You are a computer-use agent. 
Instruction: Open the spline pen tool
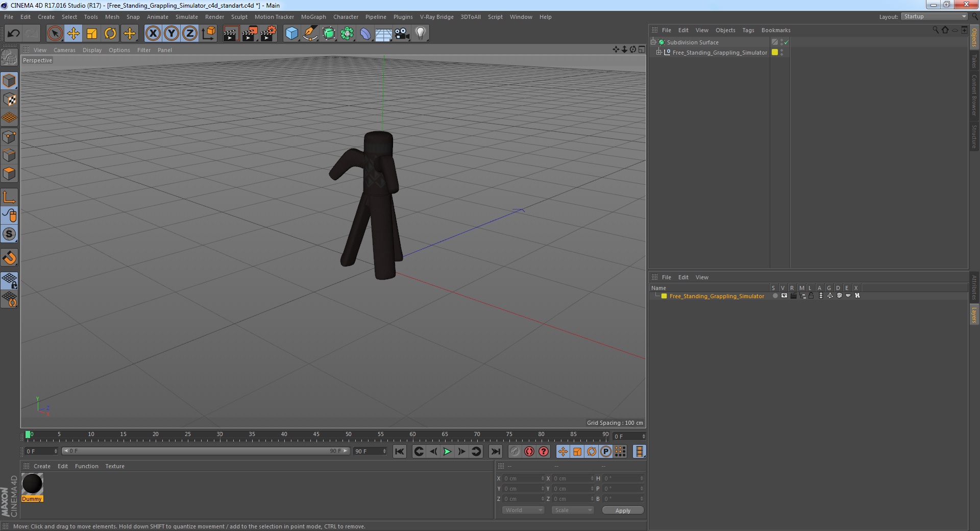click(x=310, y=34)
